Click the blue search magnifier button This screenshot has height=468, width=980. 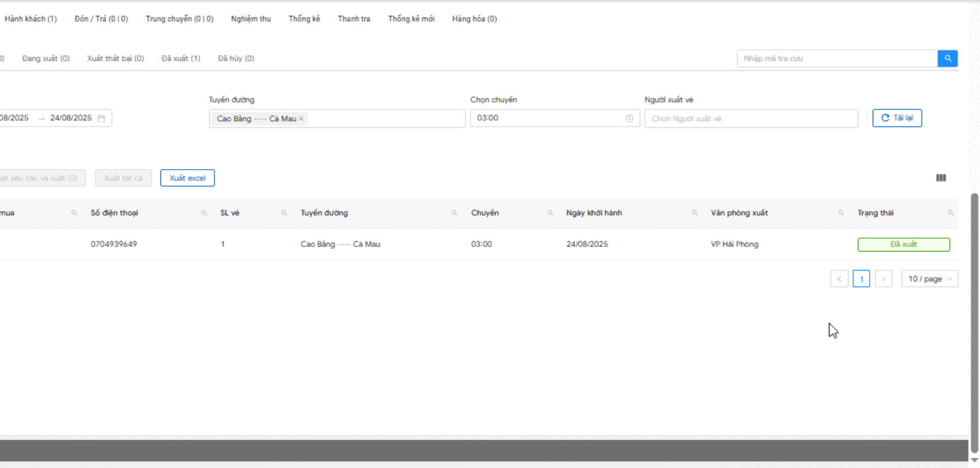[948, 59]
